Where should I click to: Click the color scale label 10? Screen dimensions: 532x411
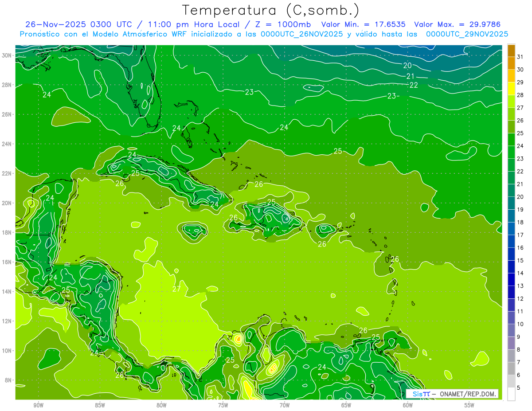(x=520, y=324)
